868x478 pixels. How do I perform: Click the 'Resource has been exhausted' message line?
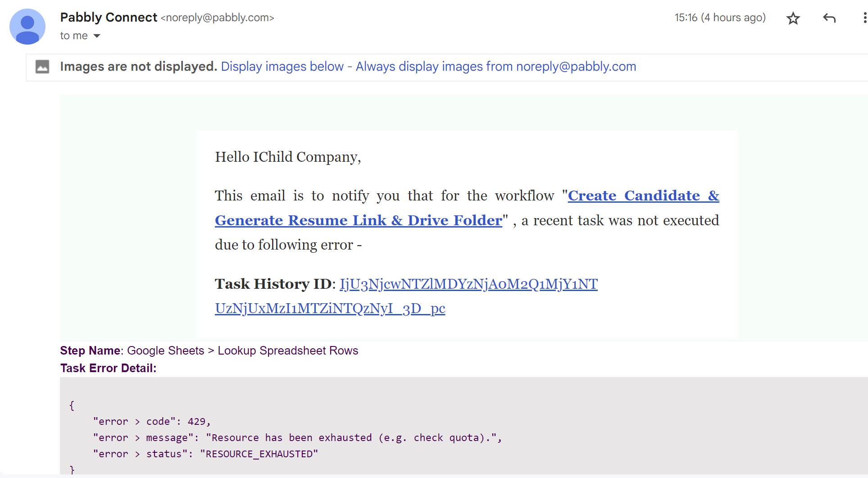point(297,437)
